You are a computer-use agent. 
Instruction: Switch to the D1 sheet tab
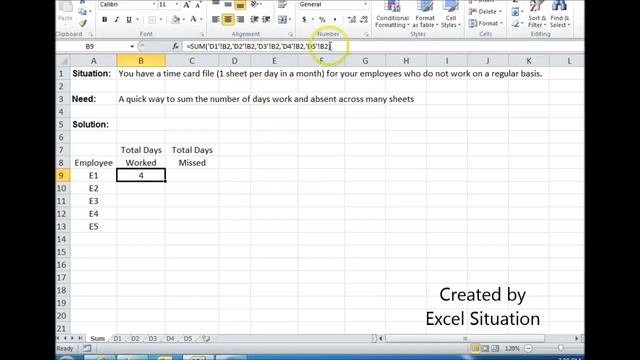click(118, 338)
